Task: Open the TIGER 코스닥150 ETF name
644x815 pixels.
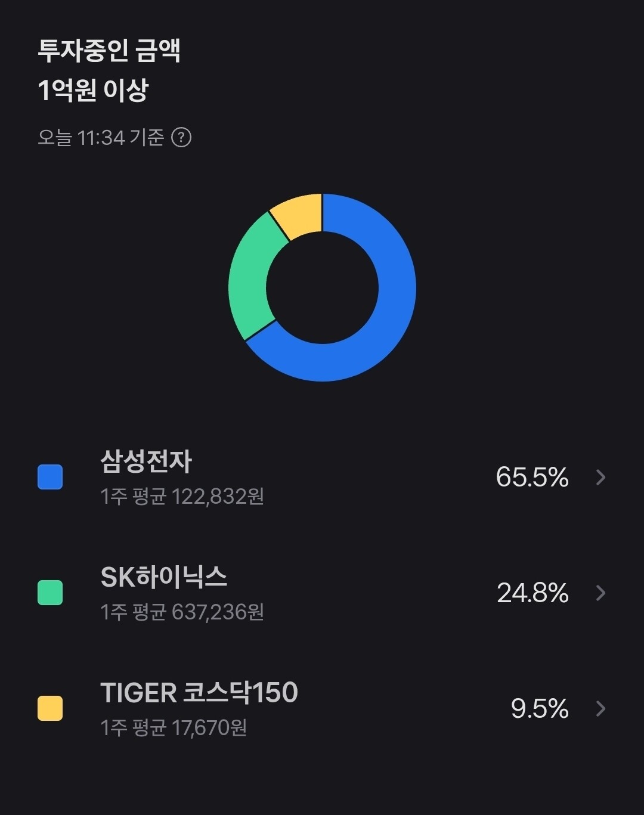Action: (199, 693)
